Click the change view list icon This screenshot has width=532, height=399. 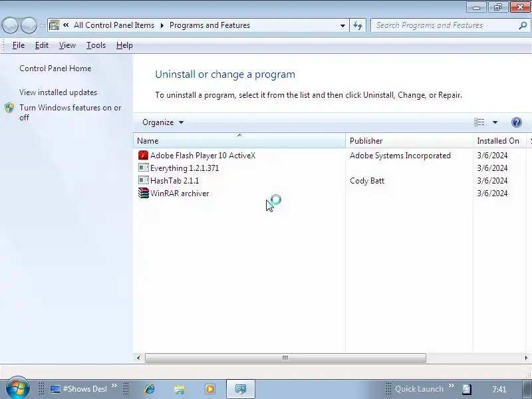coord(479,122)
